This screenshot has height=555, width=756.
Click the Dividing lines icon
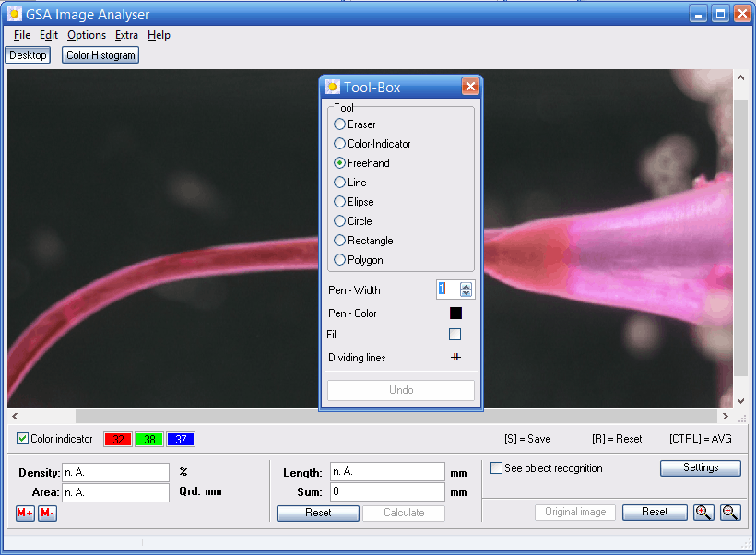(x=455, y=357)
